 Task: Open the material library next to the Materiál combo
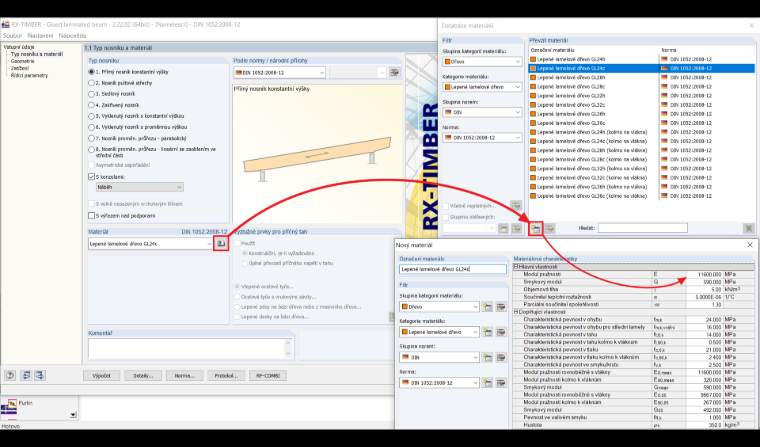pyautogui.click(x=221, y=243)
